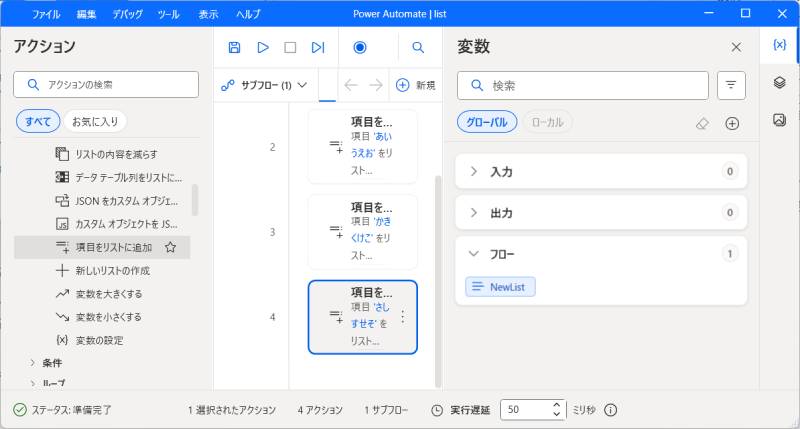The height and width of the screenshot is (429, 800).
Task: Select the すべて filter pill
Action: (x=38, y=121)
